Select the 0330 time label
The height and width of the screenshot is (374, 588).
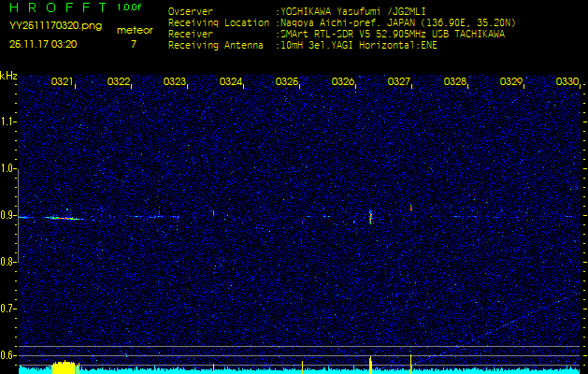tap(567, 82)
